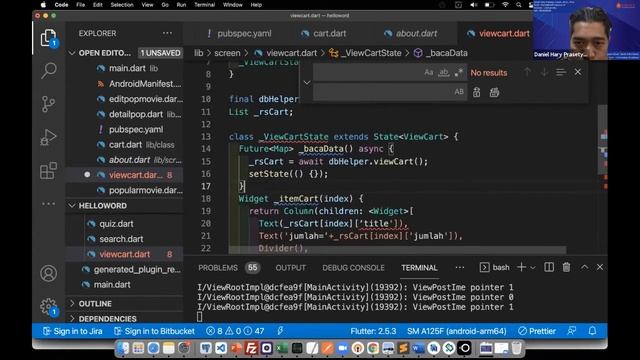Image resolution: width=640 pixels, height=360 pixels.
Task: Open the Run and Debug view
Action: coord(48,137)
